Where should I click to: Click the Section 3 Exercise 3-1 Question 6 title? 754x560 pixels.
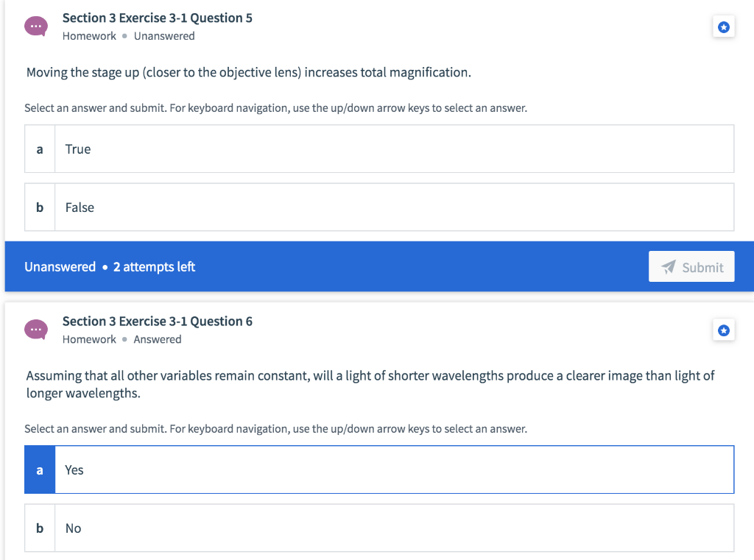click(157, 321)
